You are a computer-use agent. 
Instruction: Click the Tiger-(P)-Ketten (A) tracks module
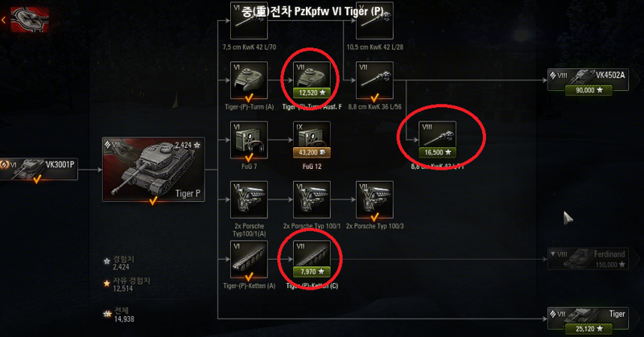coord(249,260)
